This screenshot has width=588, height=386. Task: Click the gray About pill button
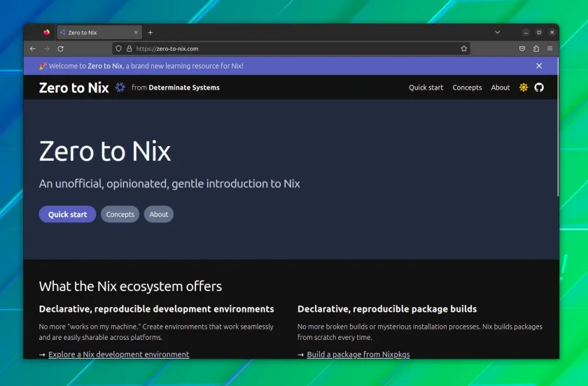159,215
